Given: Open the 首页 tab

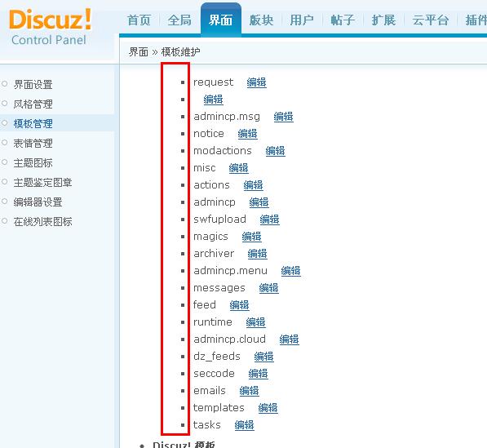Looking at the screenshot, I should (139, 20).
